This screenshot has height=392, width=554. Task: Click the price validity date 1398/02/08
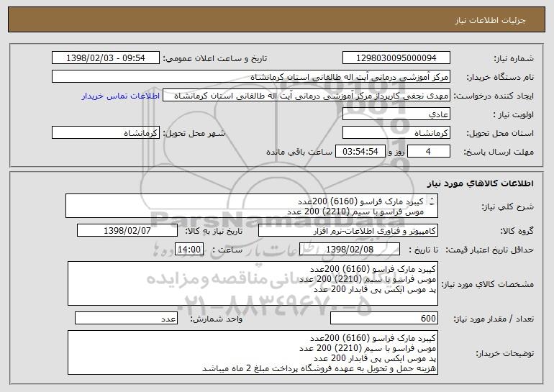pyautogui.click(x=350, y=250)
